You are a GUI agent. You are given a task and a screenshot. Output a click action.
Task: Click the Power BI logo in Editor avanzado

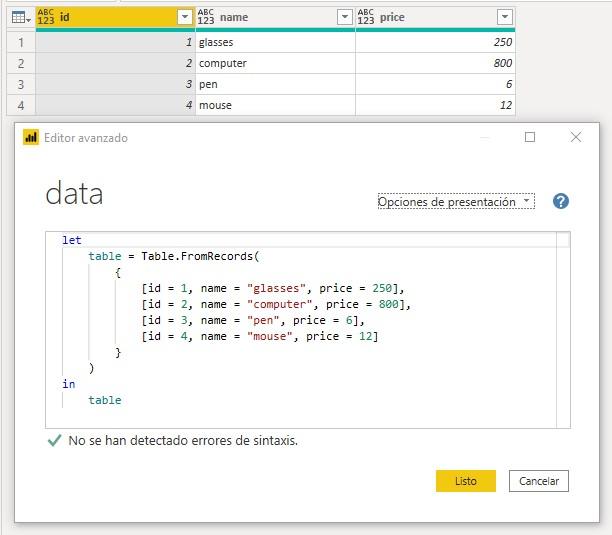point(31,137)
